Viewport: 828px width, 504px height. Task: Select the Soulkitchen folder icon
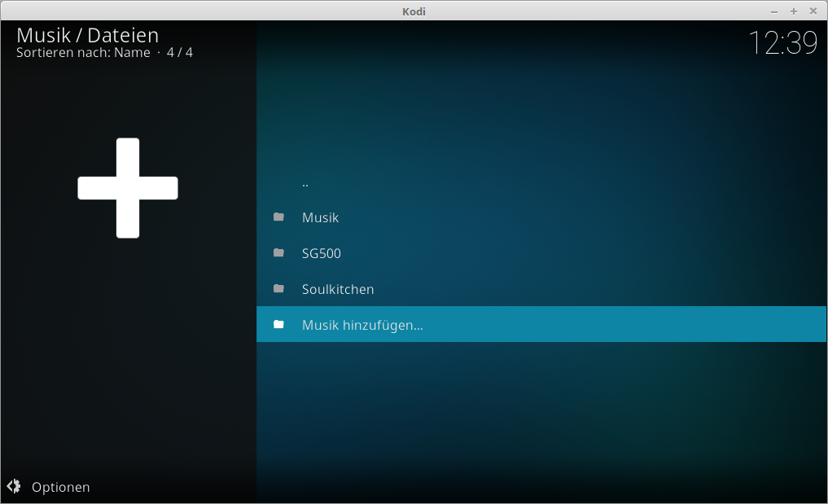pyautogui.click(x=279, y=289)
